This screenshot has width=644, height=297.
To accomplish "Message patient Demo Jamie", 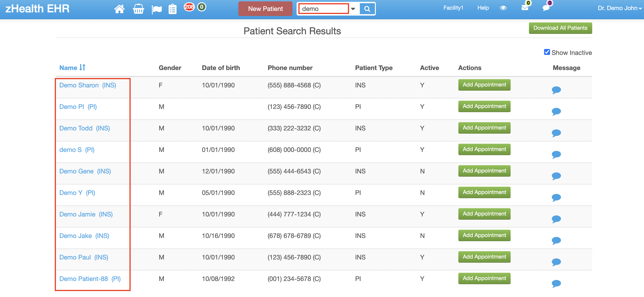I will (x=556, y=219).
